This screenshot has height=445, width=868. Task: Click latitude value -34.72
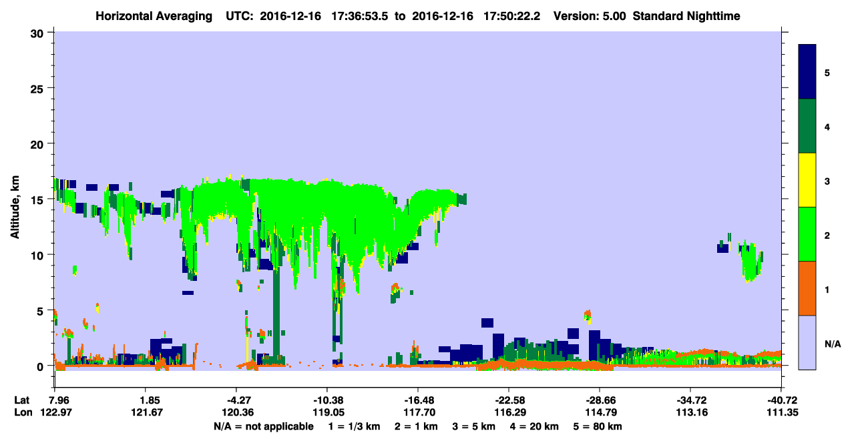point(690,400)
